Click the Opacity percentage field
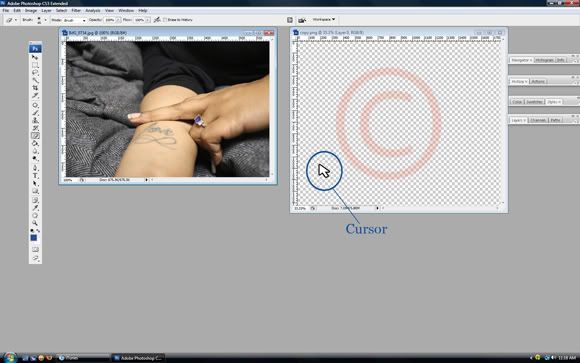The height and width of the screenshot is (363, 580). click(x=109, y=20)
